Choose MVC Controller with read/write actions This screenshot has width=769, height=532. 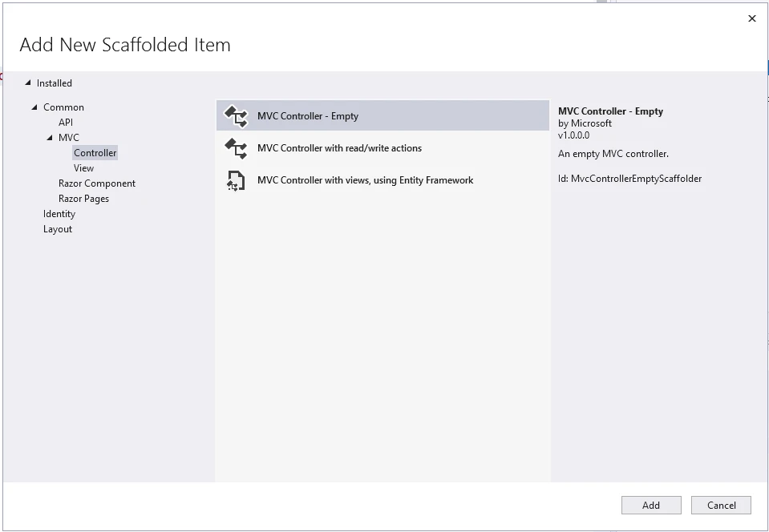pyautogui.click(x=339, y=148)
